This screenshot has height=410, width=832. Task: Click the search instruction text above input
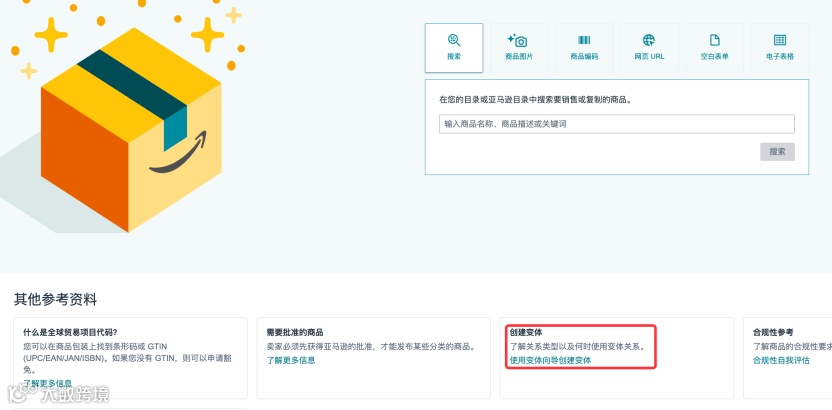click(x=535, y=99)
